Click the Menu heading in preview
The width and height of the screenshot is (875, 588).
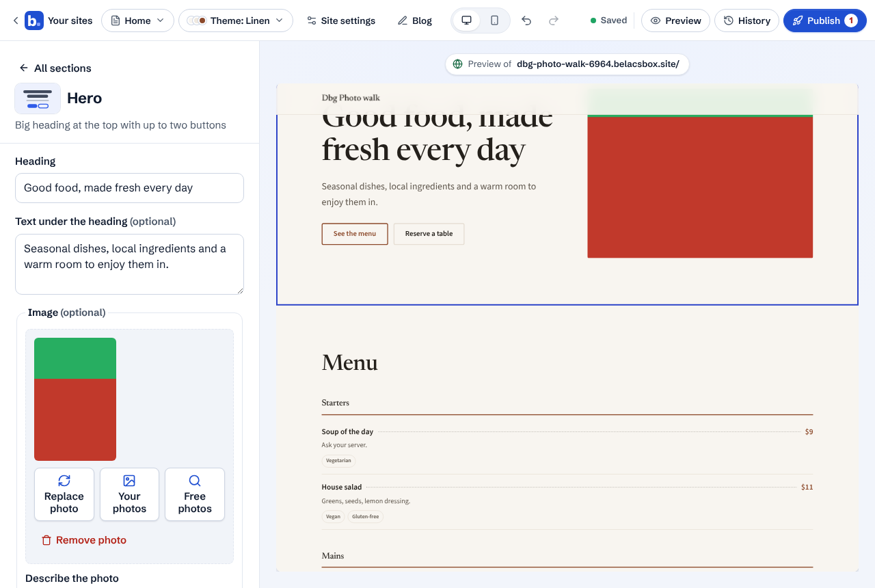(350, 362)
